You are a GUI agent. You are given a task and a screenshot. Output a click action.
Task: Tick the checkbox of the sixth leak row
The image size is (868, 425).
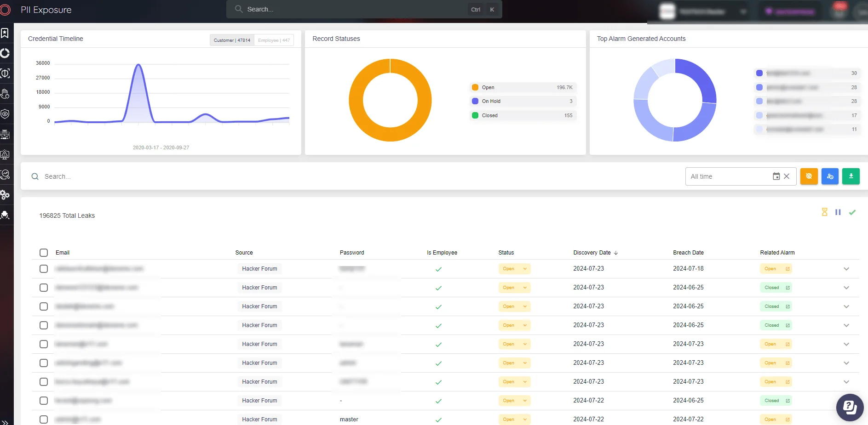[44, 363]
